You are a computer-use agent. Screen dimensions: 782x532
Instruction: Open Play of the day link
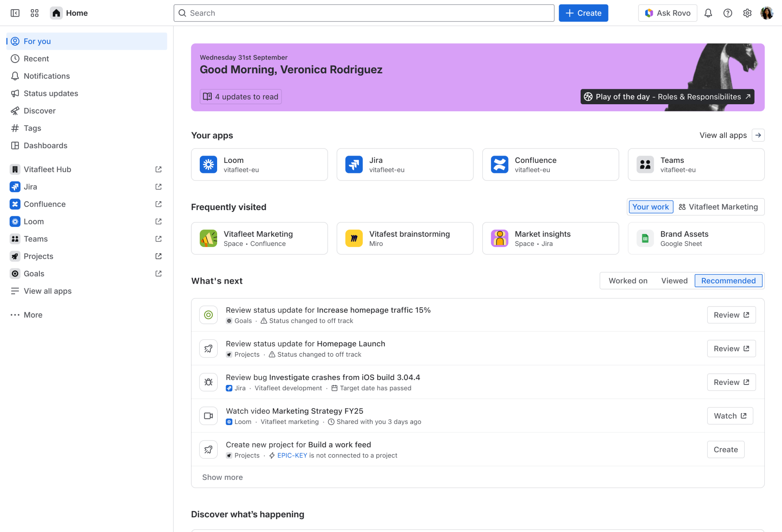click(x=667, y=97)
